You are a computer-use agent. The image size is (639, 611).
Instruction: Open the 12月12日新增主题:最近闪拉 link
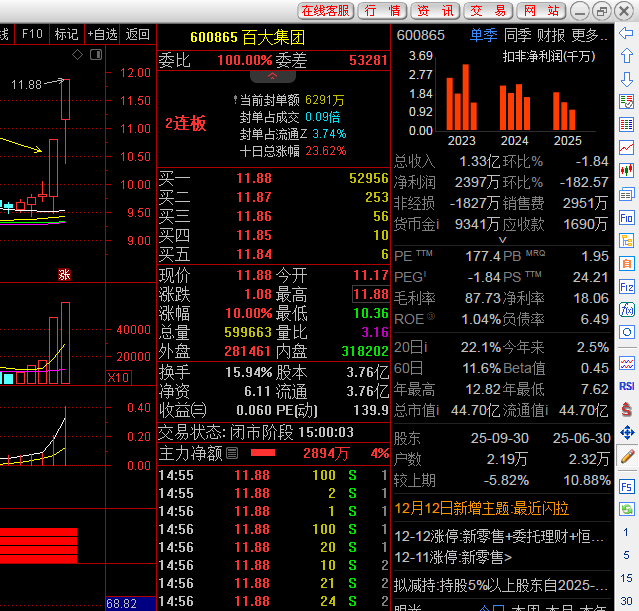click(481, 508)
